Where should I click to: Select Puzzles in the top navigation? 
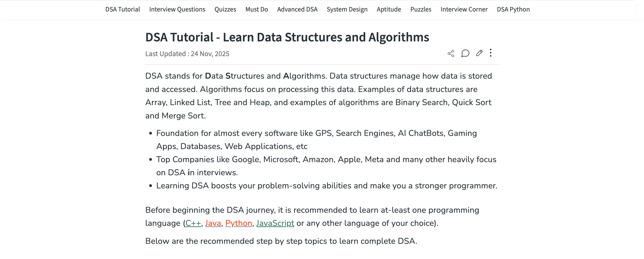(421, 9)
